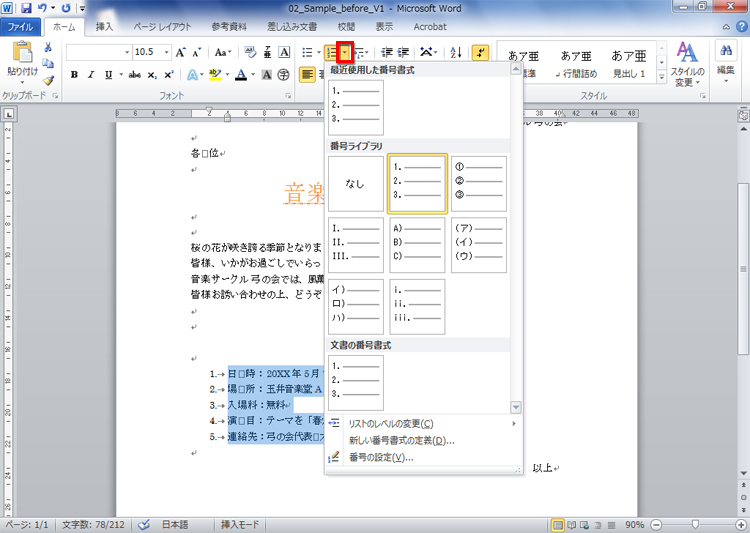Switch to Draft view in status bar
Screen dimensions: 750x533
click(611, 525)
